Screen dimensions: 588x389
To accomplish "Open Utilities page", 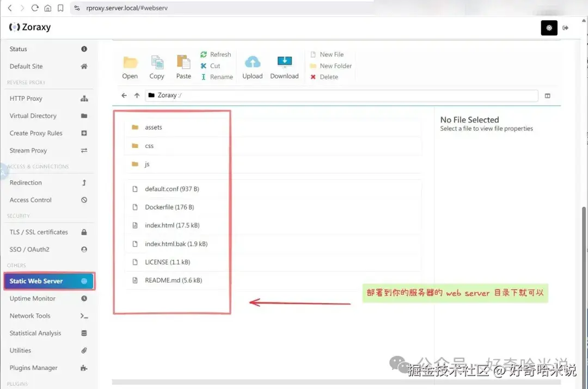I will pyautogui.click(x=49, y=350).
